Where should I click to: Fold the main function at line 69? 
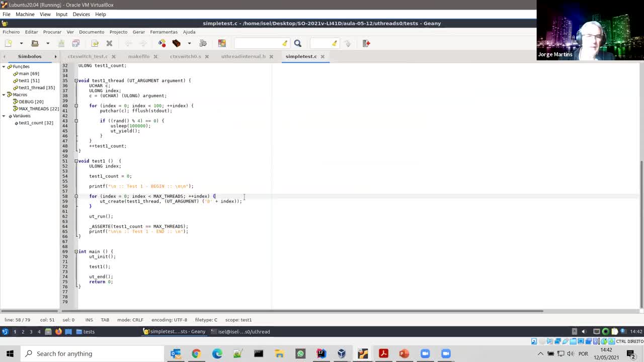(76, 251)
